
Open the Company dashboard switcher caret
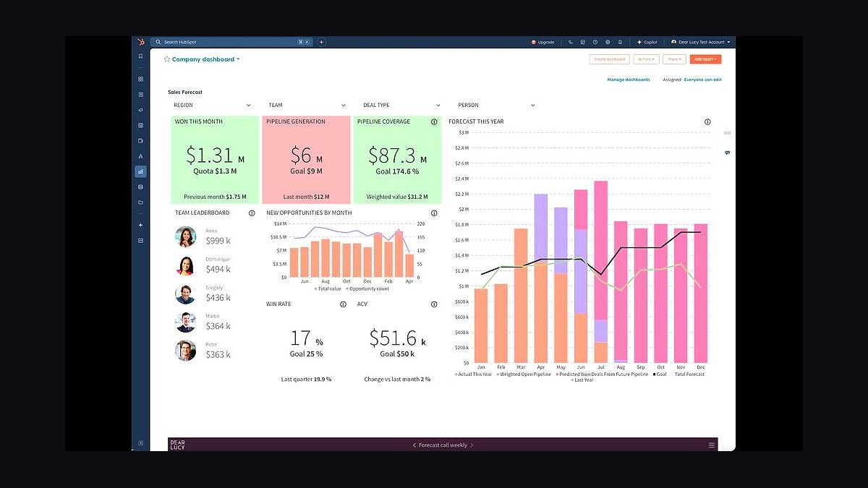[x=238, y=59]
